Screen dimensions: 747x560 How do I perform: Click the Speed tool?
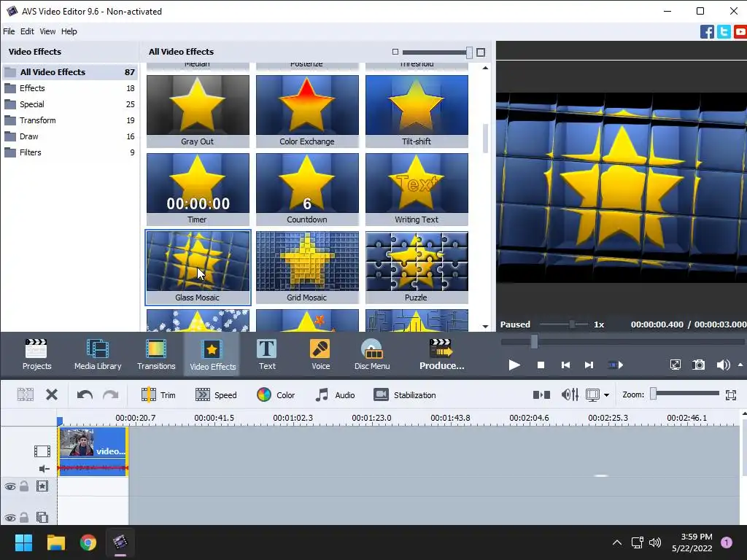point(216,394)
